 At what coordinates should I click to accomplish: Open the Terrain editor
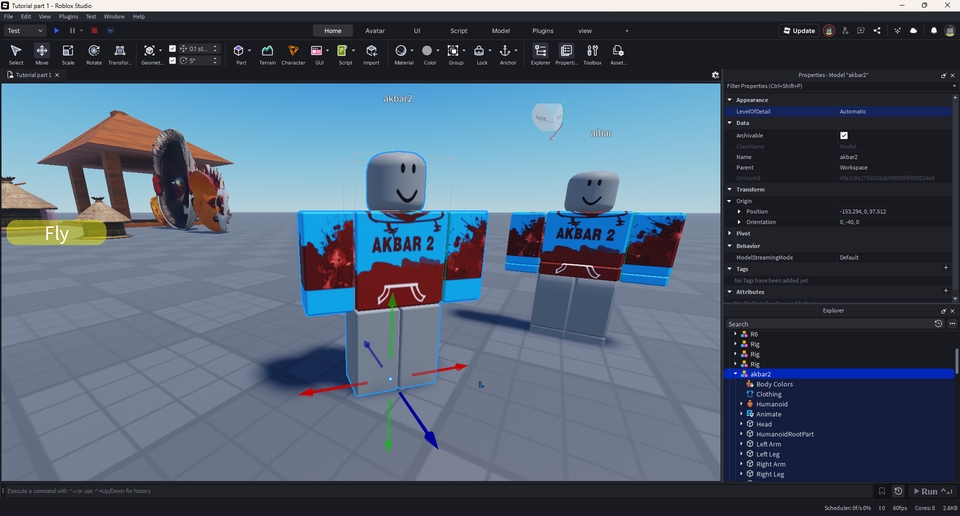[x=268, y=54]
